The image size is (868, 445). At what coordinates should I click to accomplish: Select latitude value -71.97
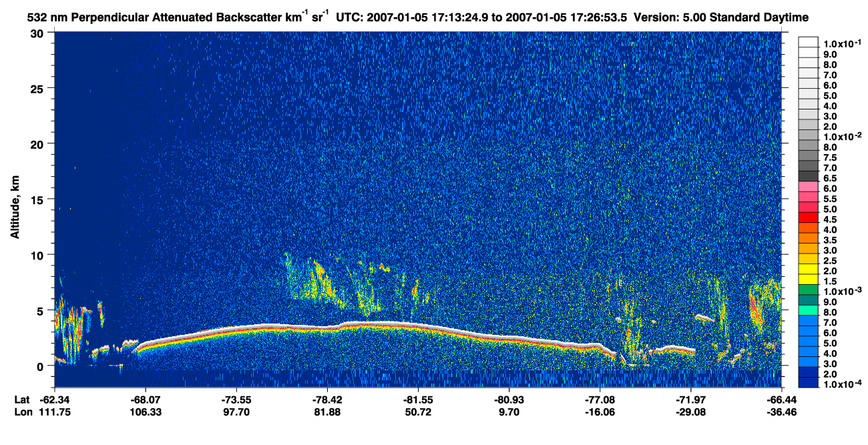pos(691,399)
